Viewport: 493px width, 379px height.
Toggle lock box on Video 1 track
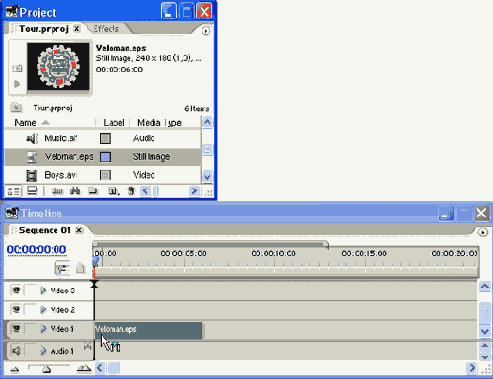(30, 329)
